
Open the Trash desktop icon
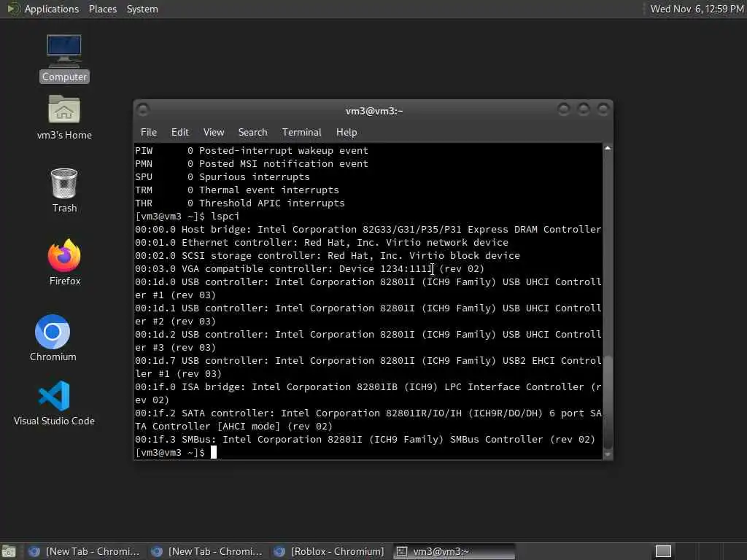[64, 190]
